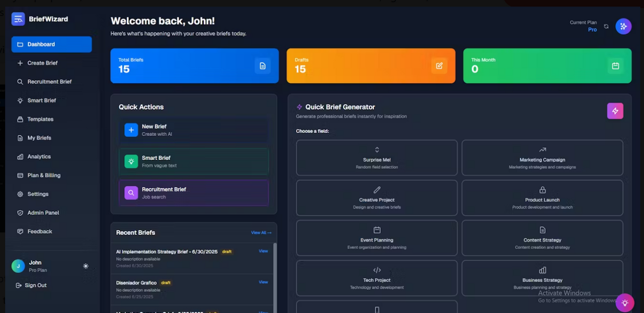The height and width of the screenshot is (313, 644).
Task: Sign Out of the account
Action: 32,285
